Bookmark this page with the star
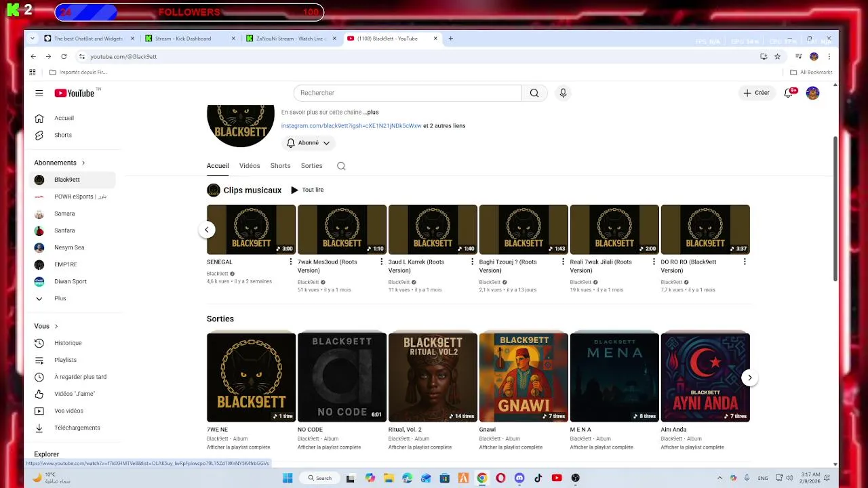This screenshot has width=868, height=488. pyautogui.click(x=777, y=56)
